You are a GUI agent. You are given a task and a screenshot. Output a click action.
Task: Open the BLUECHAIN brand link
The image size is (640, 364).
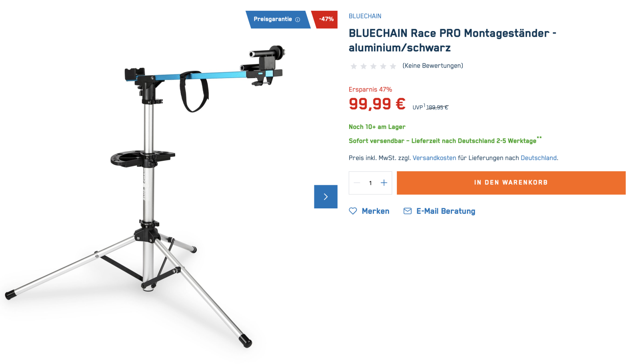(x=365, y=16)
